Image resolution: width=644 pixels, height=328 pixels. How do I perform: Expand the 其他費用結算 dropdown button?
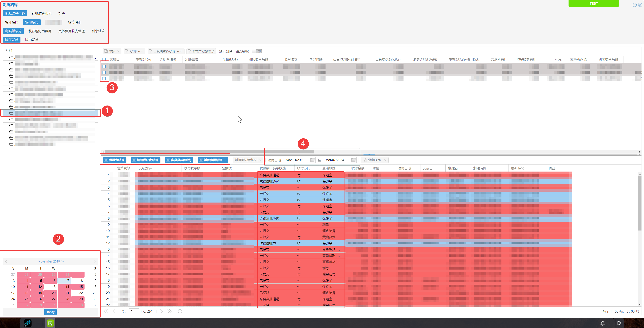coord(226,160)
